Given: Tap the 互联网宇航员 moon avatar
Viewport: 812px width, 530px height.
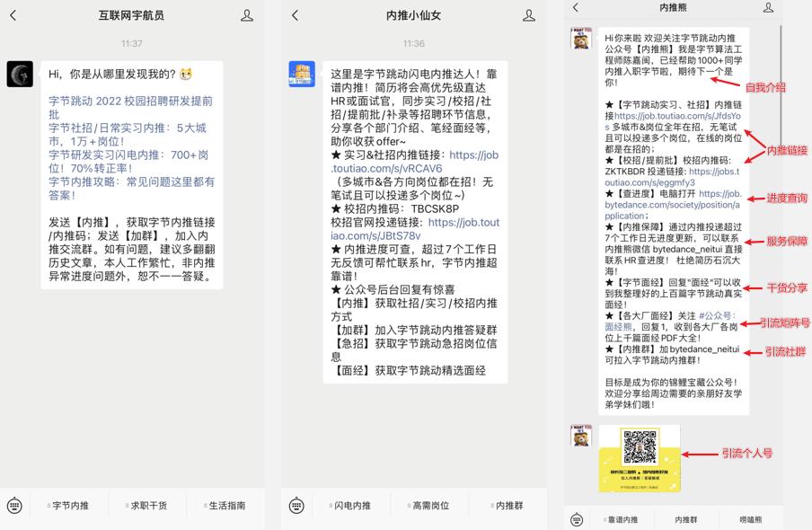Looking at the screenshot, I should point(20,74).
